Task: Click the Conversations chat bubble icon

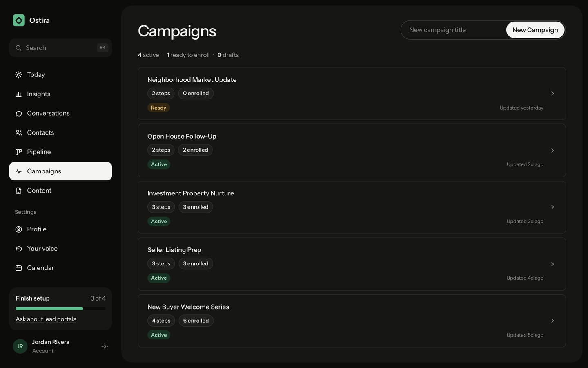Action: pyautogui.click(x=18, y=113)
